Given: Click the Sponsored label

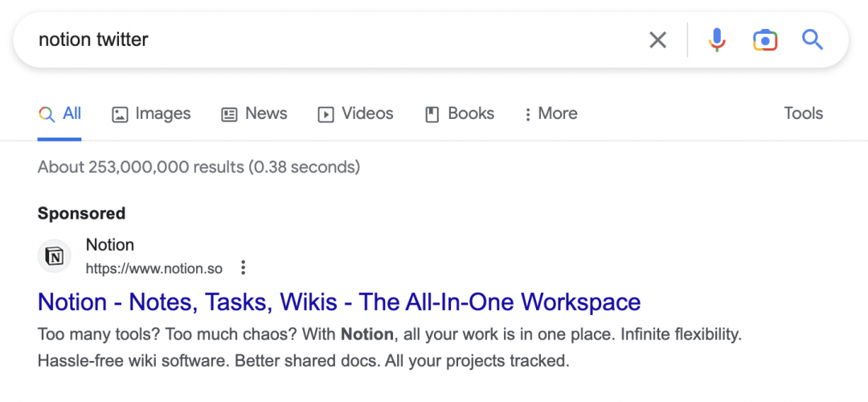Looking at the screenshot, I should click(x=81, y=213).
